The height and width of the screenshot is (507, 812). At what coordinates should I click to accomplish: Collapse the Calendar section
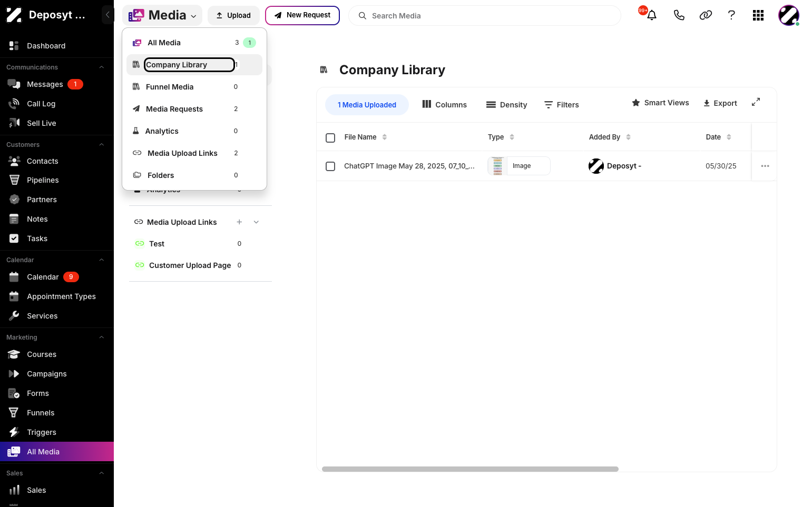coord(102,260)
